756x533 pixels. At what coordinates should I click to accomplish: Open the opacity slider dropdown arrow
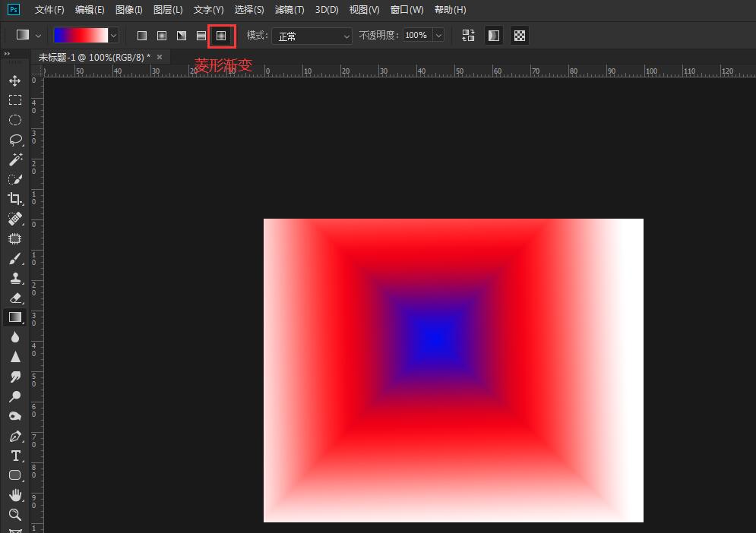[x=438, y=35]
